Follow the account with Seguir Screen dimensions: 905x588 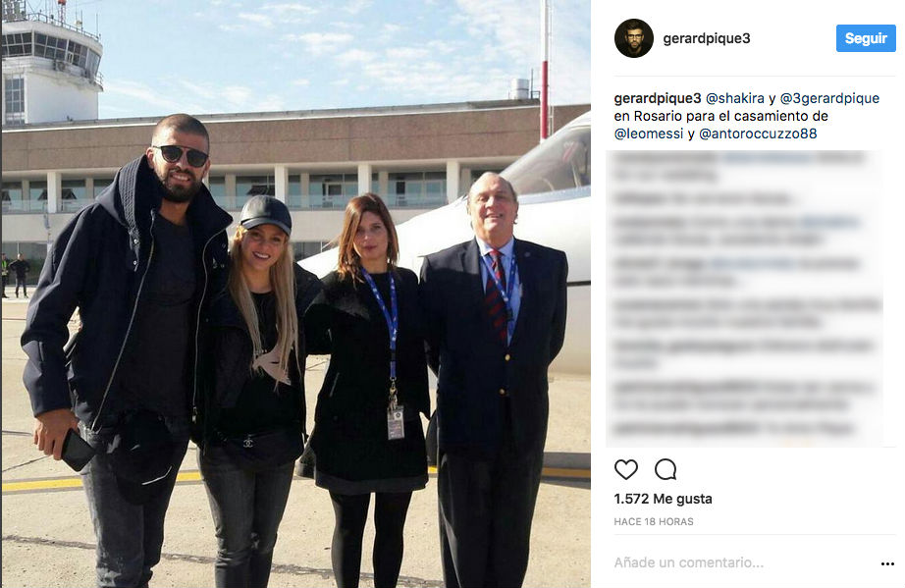click(x=866, y=38)
